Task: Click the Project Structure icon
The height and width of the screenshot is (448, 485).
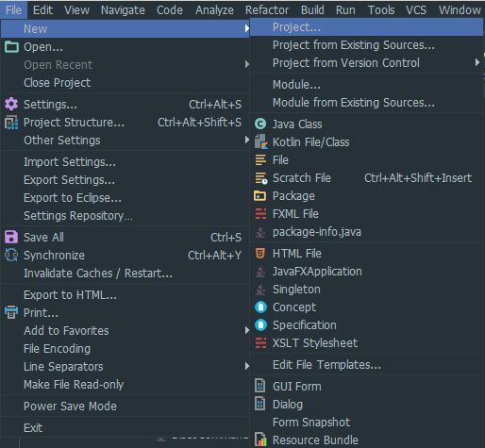Action: coord(11,123)
